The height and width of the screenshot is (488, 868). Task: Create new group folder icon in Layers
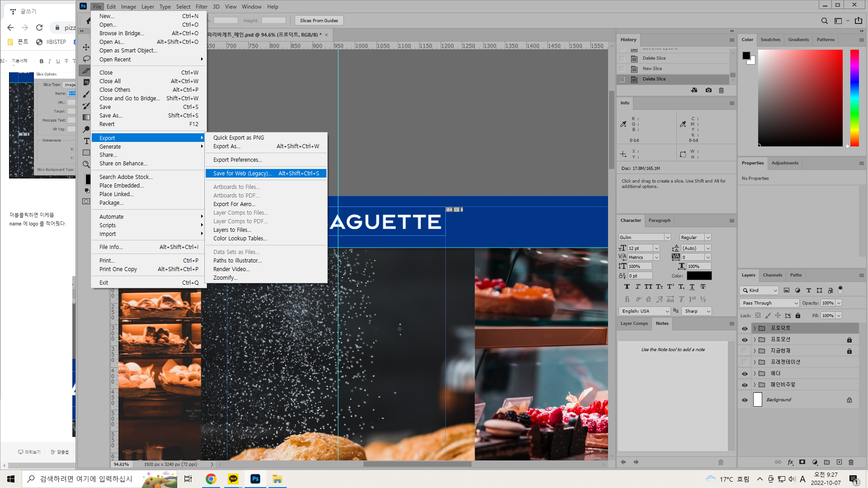(827, 462)
